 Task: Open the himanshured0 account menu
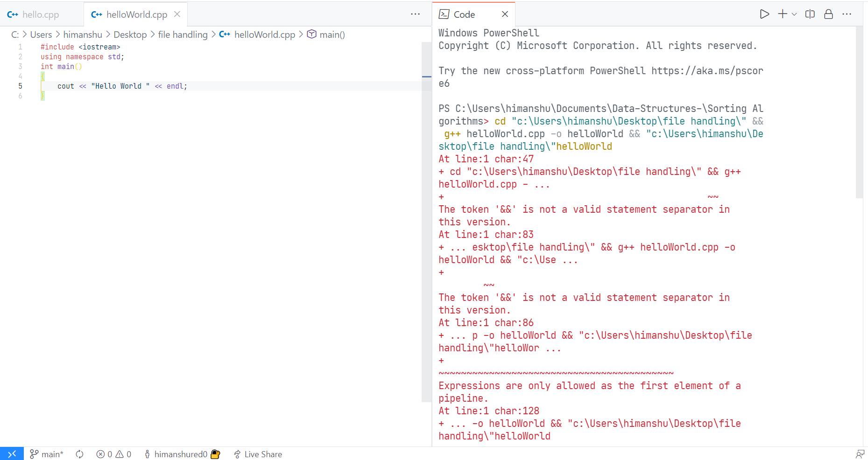click(x=181, y=453)
